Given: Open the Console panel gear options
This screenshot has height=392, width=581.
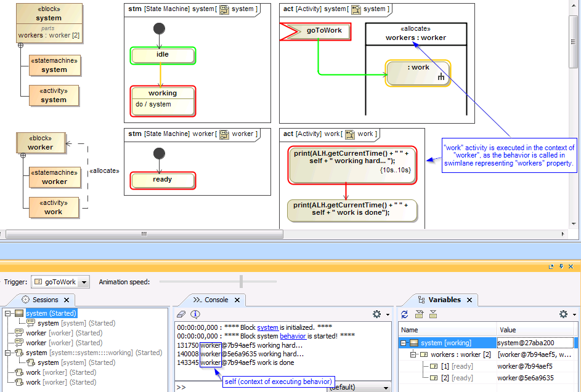Looking at the screenshot, I should [376, 313].
